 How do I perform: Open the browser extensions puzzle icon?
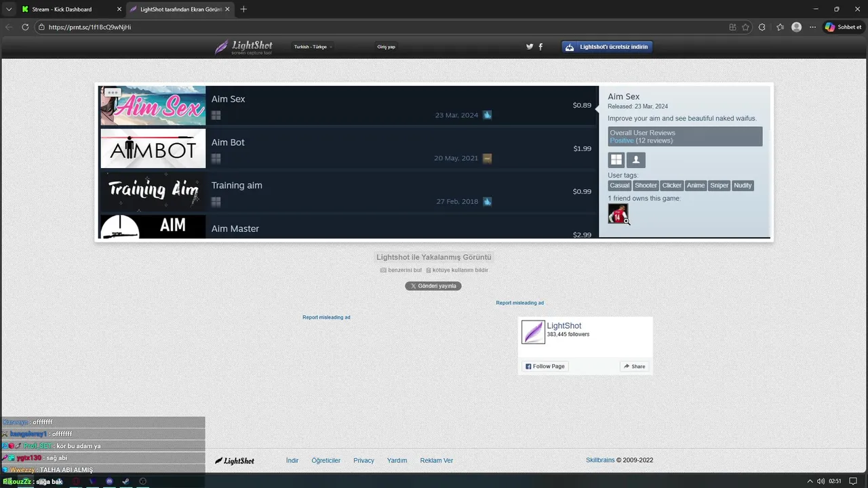coord(762,27)
